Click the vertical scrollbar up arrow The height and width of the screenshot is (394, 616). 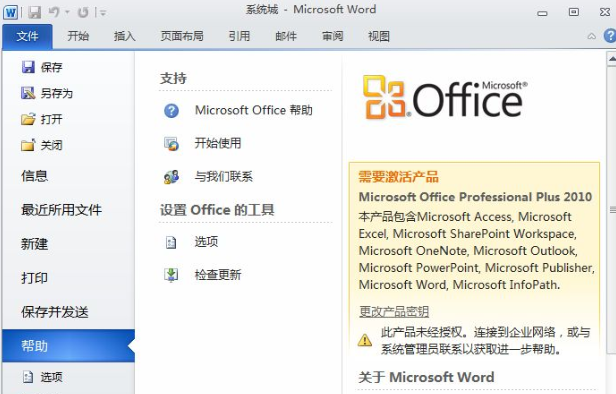tap(611, 59)
